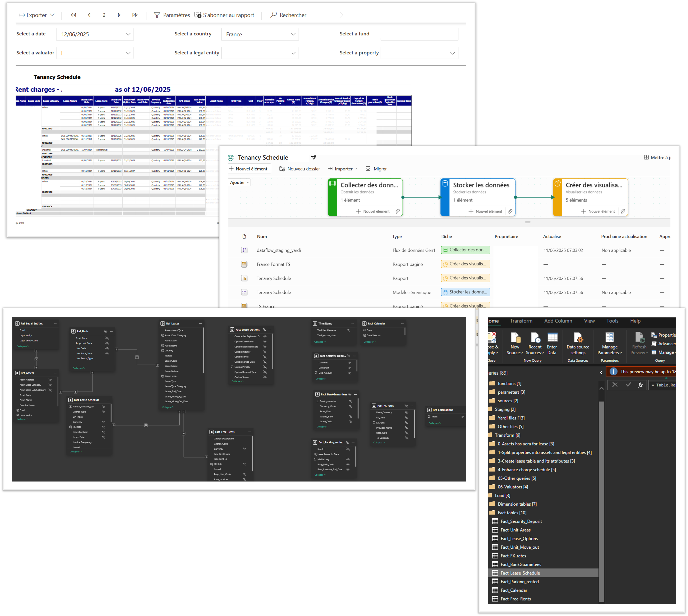This screenshot has height=616, width=688.
Task: Open the Select a country dropdown
Action: (x=293, y=34)
